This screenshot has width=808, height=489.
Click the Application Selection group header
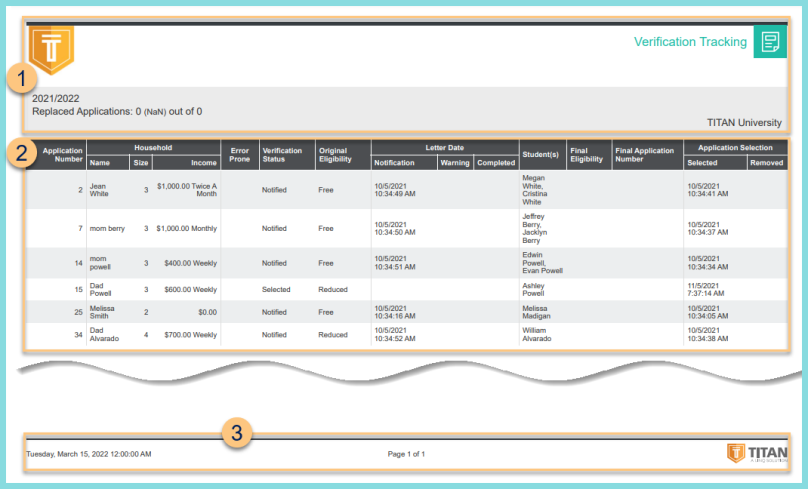click(x=735, y=147)
